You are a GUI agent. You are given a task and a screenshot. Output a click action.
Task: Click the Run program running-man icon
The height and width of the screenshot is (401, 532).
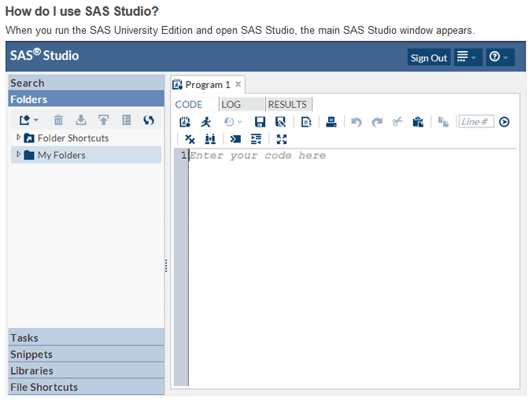click(205, 122)
